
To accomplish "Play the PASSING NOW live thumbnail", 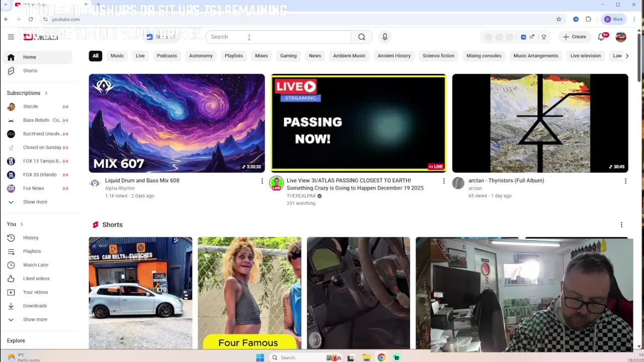I will [x=358, y=123].
